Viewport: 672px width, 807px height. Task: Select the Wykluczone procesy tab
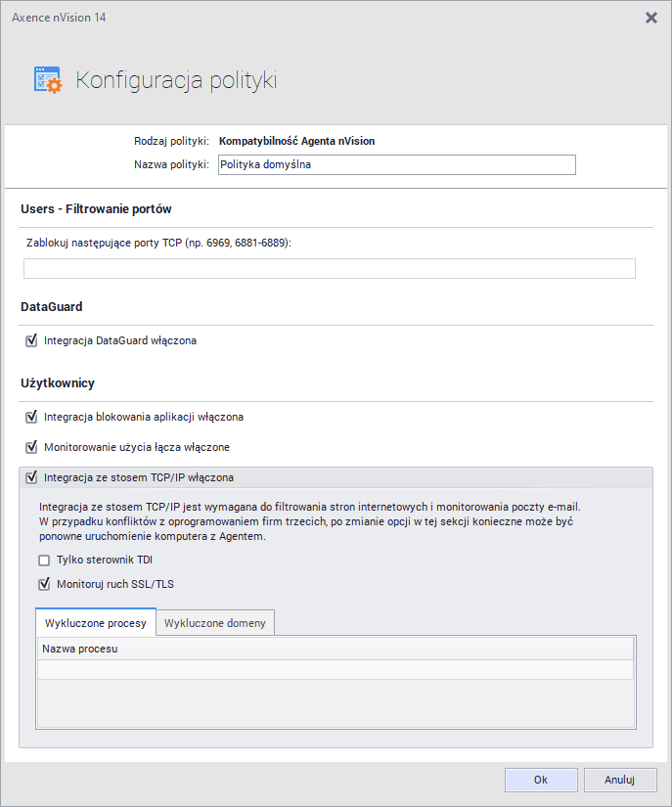point(95,623)
